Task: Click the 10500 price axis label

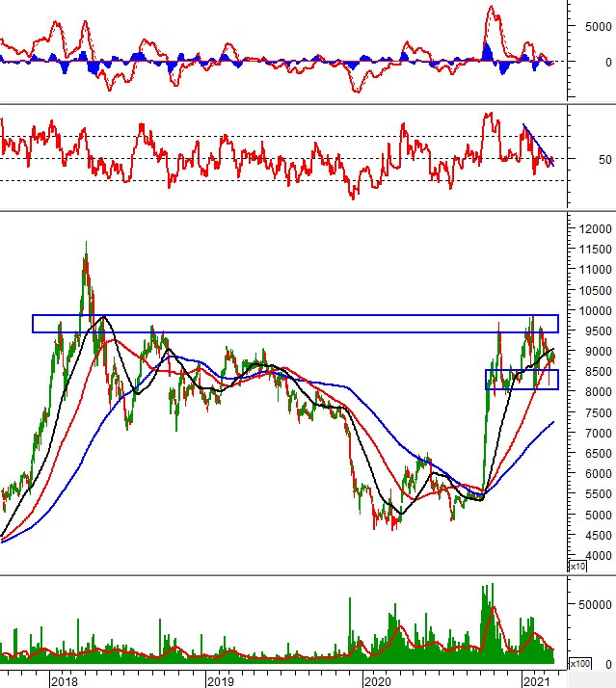Action: [596, 290]
